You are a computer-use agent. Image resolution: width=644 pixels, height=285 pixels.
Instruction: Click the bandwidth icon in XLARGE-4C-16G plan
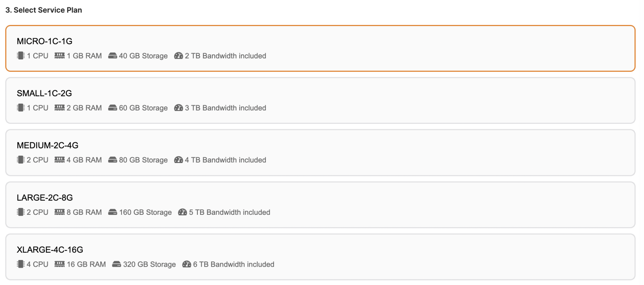[186, 264]
